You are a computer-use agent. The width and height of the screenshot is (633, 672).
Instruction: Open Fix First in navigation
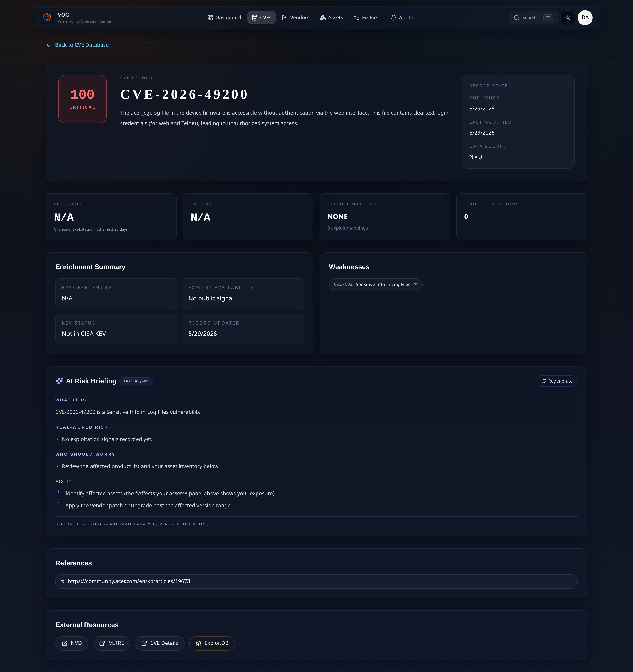pos(367,18)
